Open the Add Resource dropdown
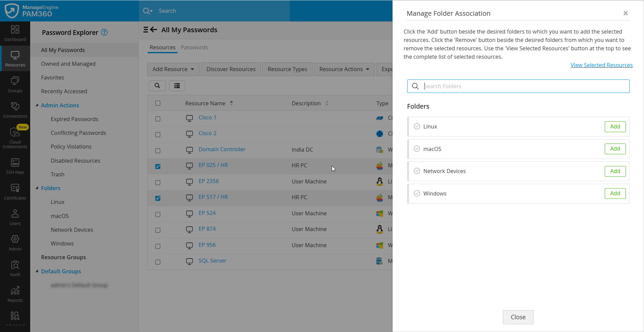 [173, 69]
